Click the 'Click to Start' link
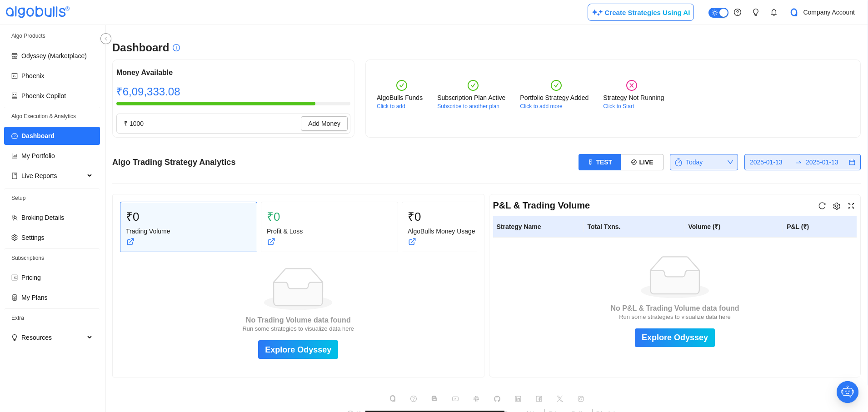The height and width of the screenshot is (412, 868). pos(619,106)
